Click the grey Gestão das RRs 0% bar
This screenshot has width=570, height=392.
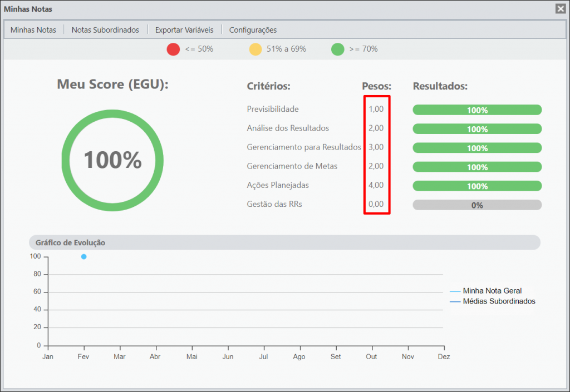pos(477,205)
